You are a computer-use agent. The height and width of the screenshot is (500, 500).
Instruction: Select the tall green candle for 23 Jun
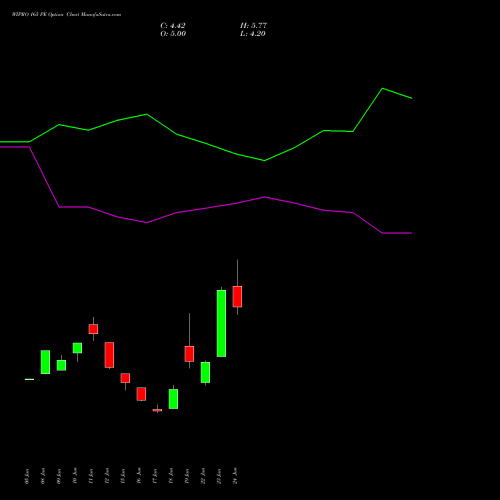(x=221, y=323)
